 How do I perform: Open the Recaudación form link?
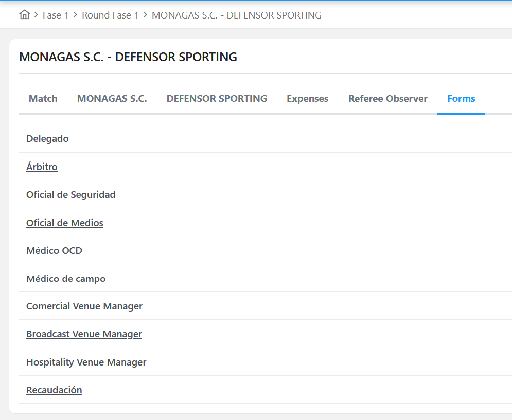click(54, 390)
